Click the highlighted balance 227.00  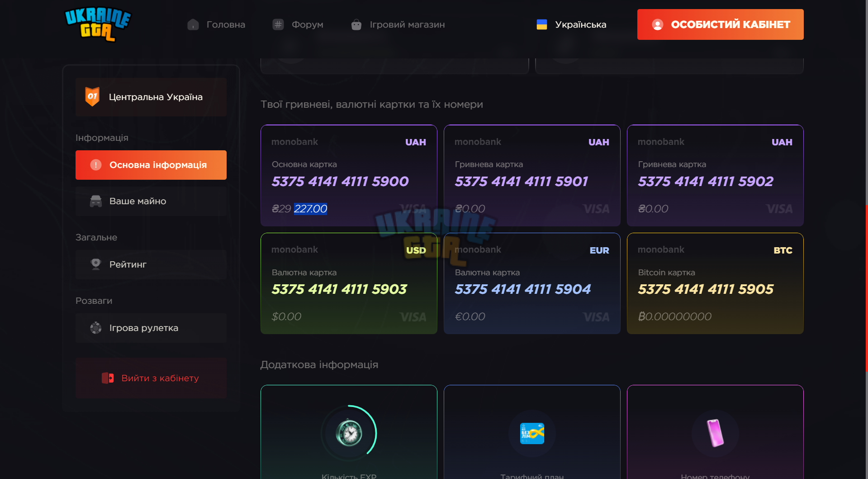pyautogui.click(x=310, y=209)
